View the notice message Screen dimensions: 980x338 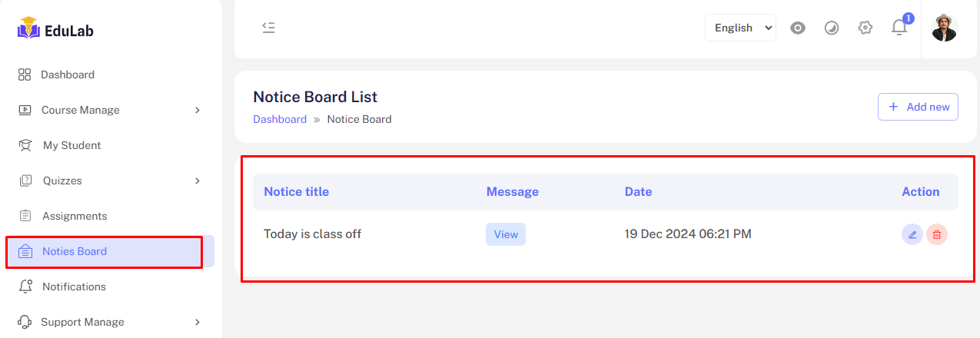tap(506, 234)
